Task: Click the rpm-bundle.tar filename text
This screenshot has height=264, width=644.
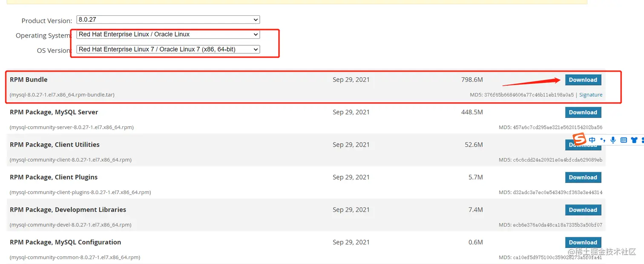Action: (62, 95)
